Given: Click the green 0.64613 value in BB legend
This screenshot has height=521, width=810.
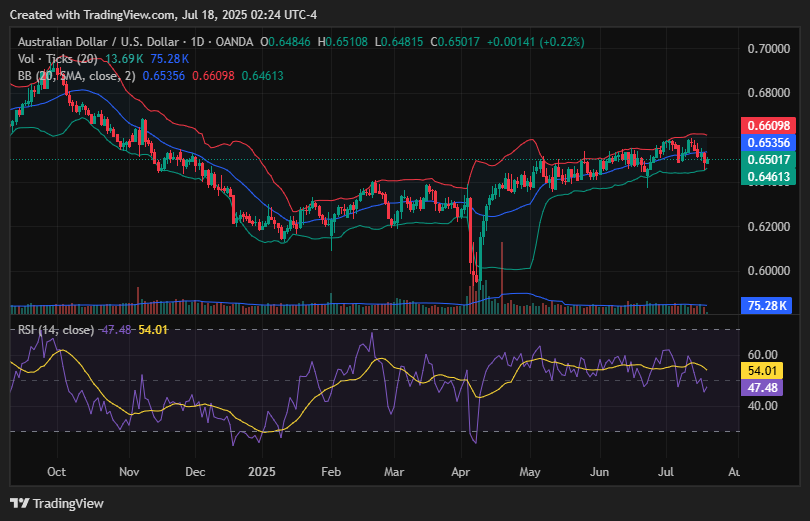Looking at the screenshot, I should tap(262, 76).
